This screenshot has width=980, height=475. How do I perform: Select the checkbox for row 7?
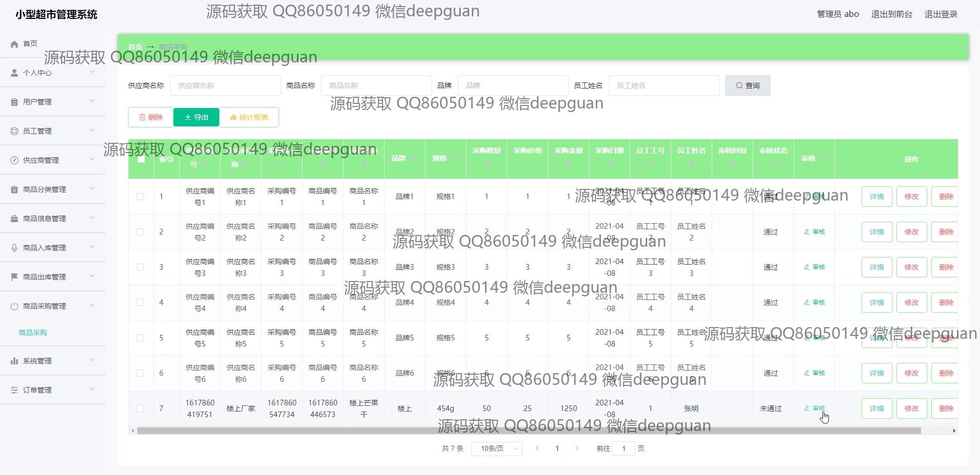click(140, 408)
